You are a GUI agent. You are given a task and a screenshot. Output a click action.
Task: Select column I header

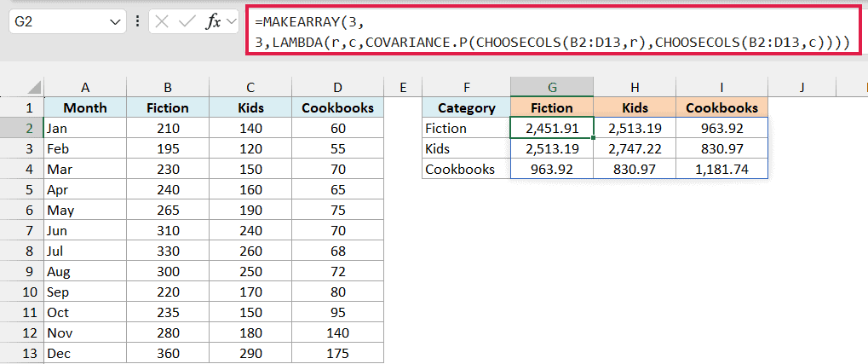(x=721, y=87)
